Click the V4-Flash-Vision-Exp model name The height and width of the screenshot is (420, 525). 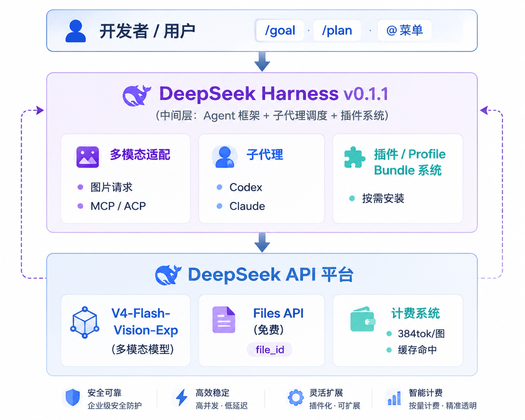coord(145,322)
